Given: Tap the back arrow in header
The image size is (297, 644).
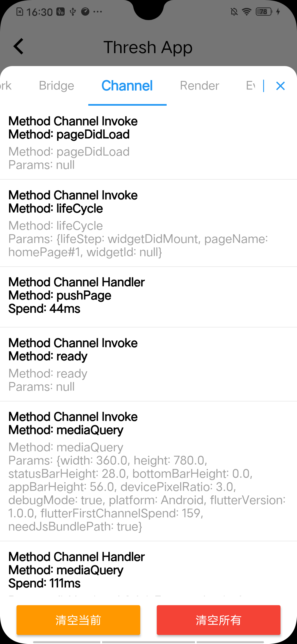Looking at the screenshot, I should (x=18, y=46).
